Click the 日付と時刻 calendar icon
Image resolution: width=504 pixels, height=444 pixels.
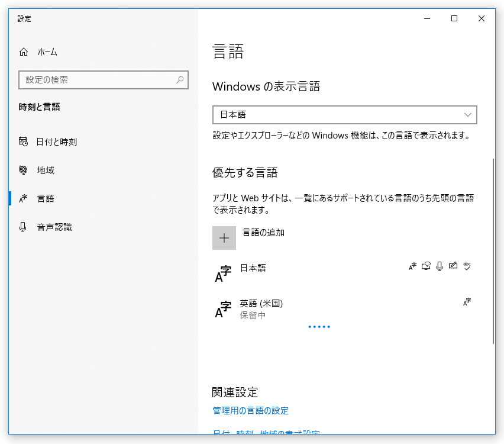pyautogui.click(x=23, y=141)
